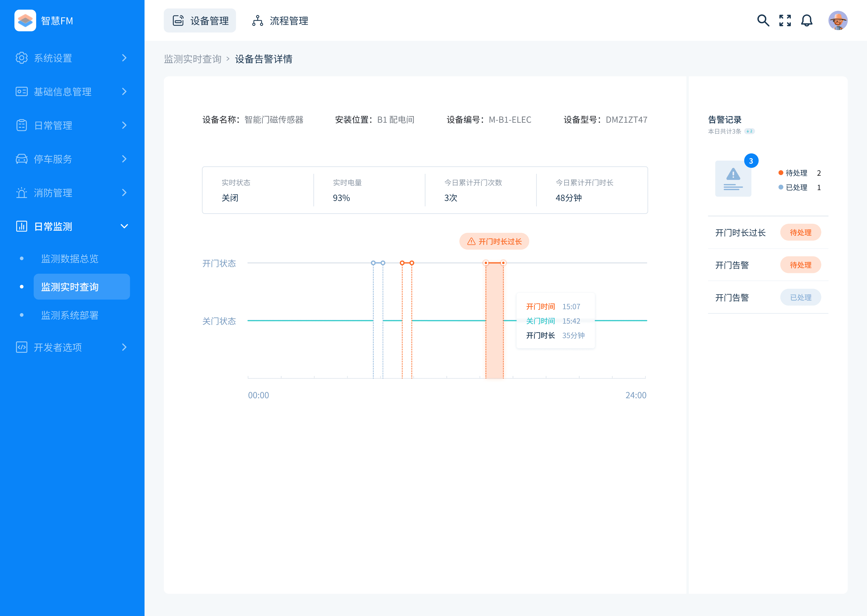This screenshot has width=867, height=616.
Task: Click 待处理 button for 开门时长过长
Action: pyautogui.click(x=800, y=233)
